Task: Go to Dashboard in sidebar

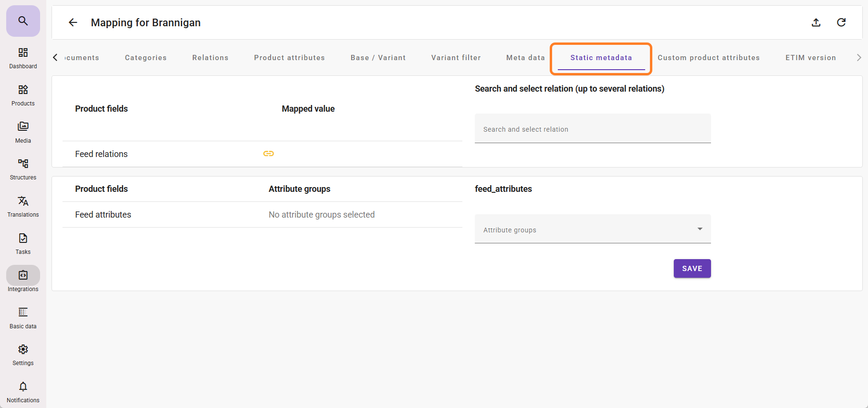Action: point(23,58)
